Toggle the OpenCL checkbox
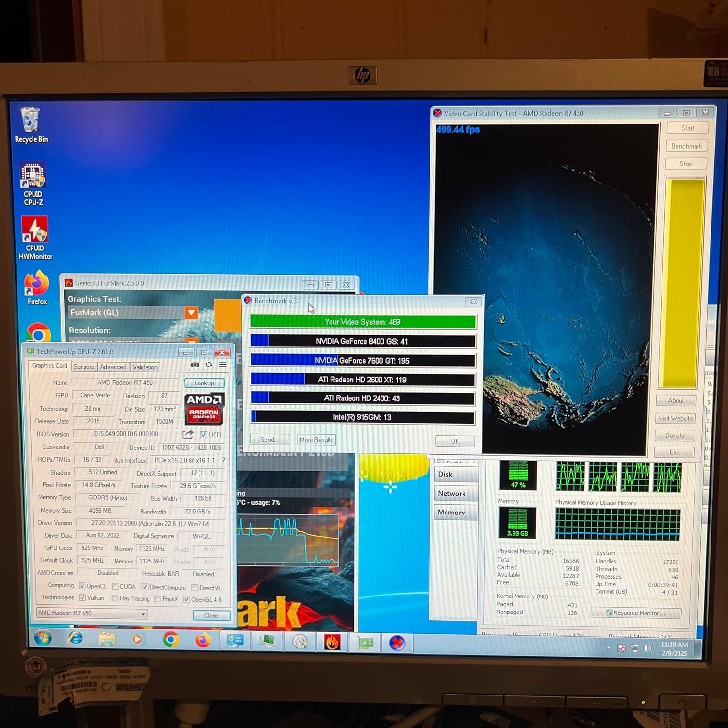 click(82, 586)
